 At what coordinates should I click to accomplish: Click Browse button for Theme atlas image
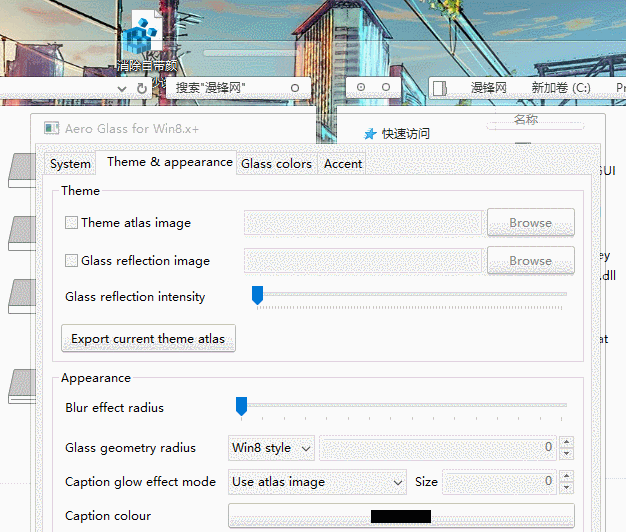click(x=530, y=223)
